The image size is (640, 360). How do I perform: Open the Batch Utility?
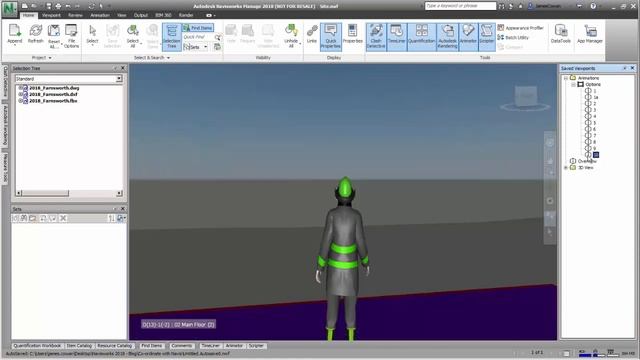[x=513, y=38]
